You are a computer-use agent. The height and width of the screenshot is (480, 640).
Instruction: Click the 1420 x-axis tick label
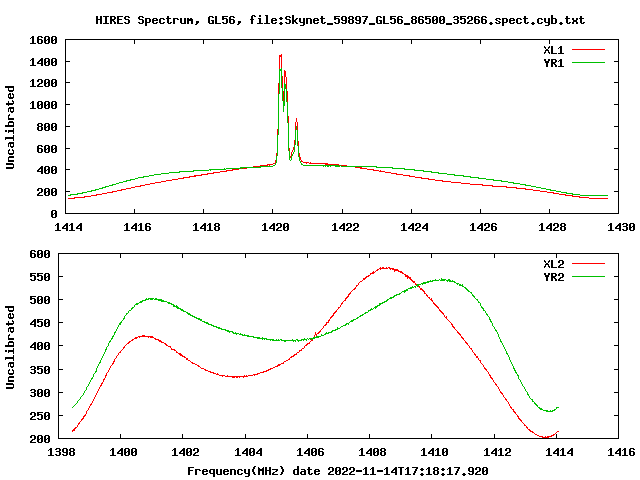click(275, 227)
